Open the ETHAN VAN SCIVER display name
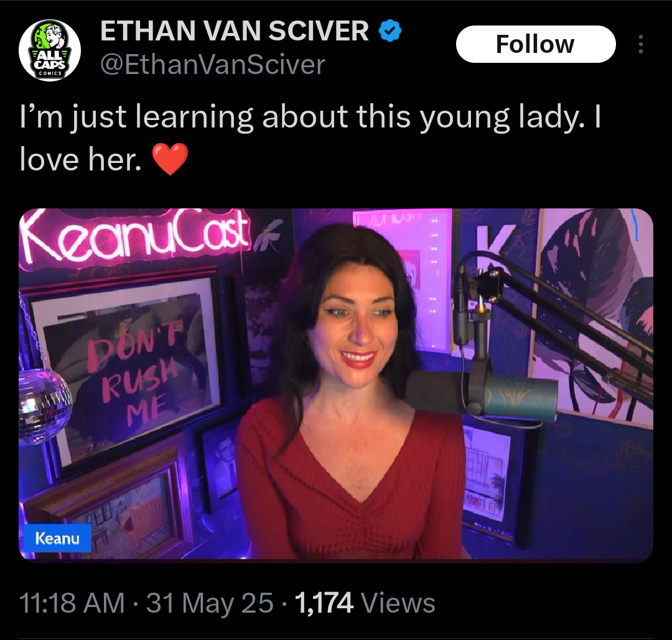Image resolution: width=672 pixels, height=640 pixels. tap(235, 31)
